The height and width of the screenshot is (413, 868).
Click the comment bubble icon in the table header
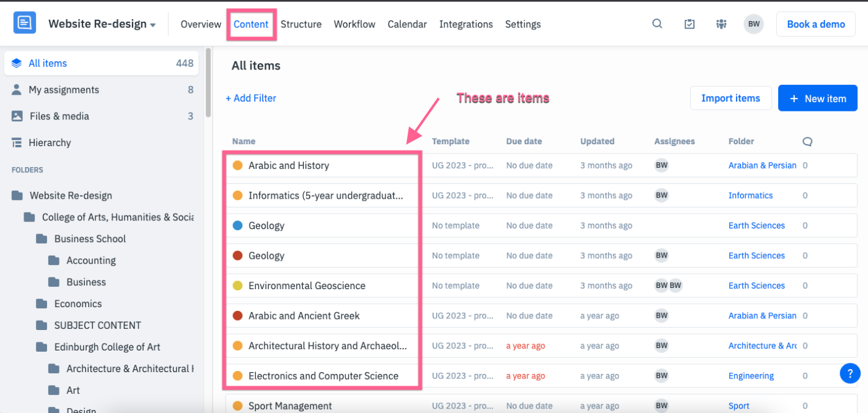[807, 141]
